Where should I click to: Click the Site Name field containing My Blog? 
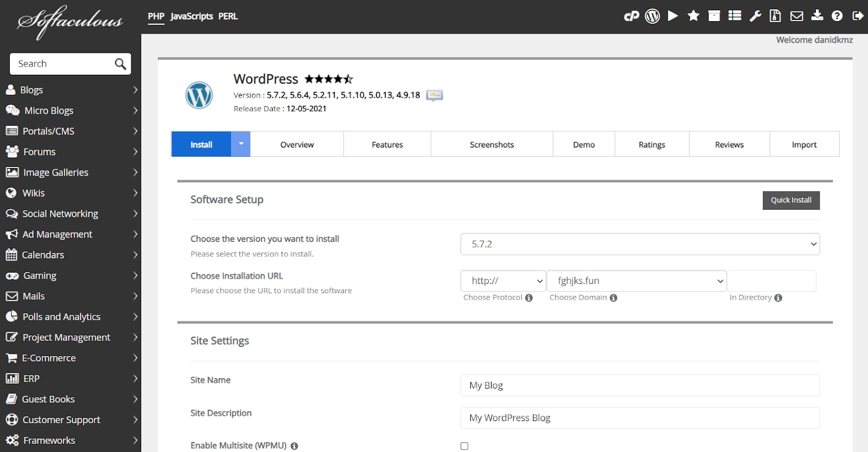[x=640, y=385]
